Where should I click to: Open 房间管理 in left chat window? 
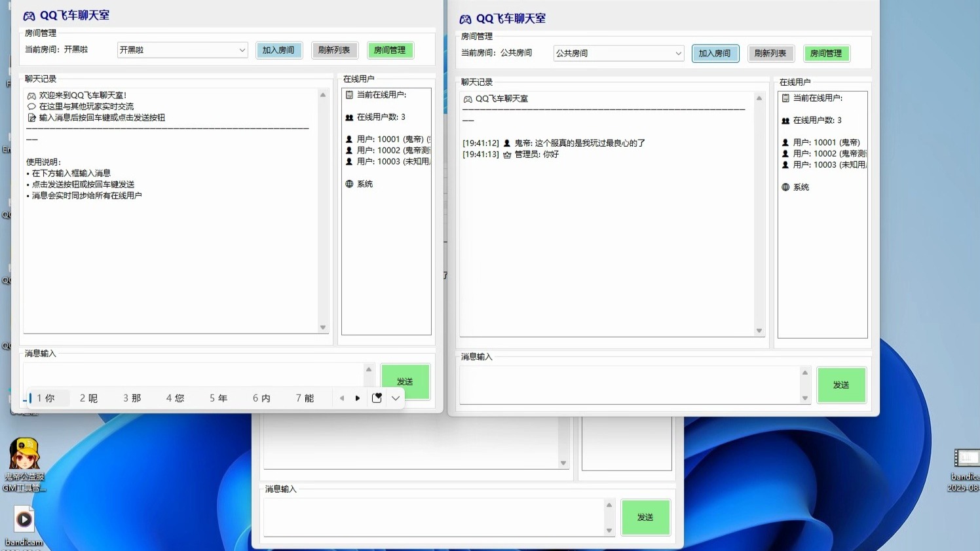point(390,50)
